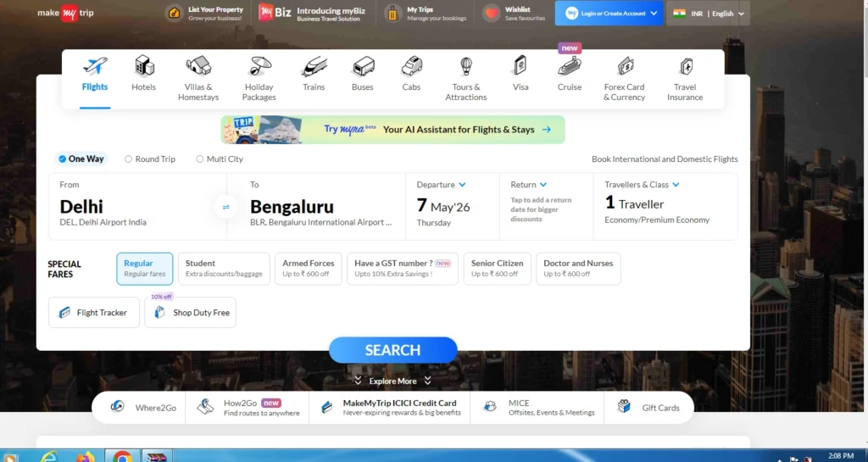This screenshot has width=868, height=462.
Task: Click the My Trips luggage icon
Action: 392,14
